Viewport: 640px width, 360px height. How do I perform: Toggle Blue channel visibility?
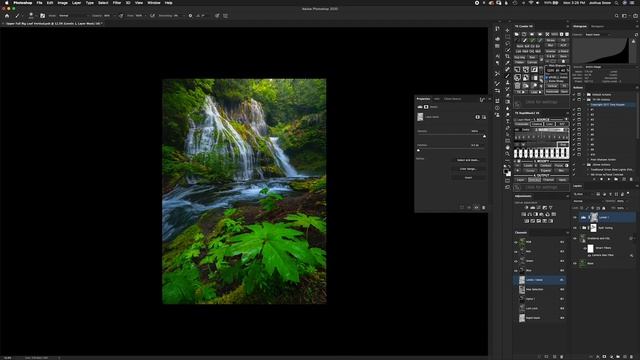point(516,270)
